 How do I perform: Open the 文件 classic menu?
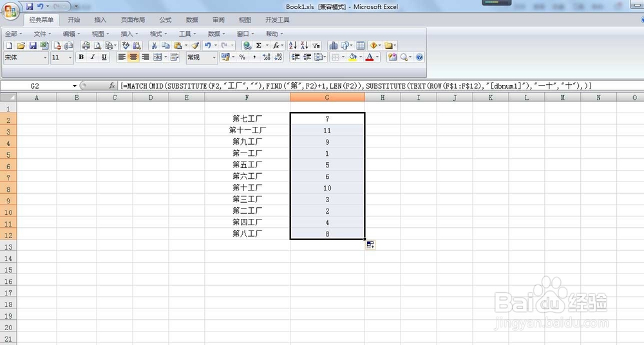(x=43, y=33)
